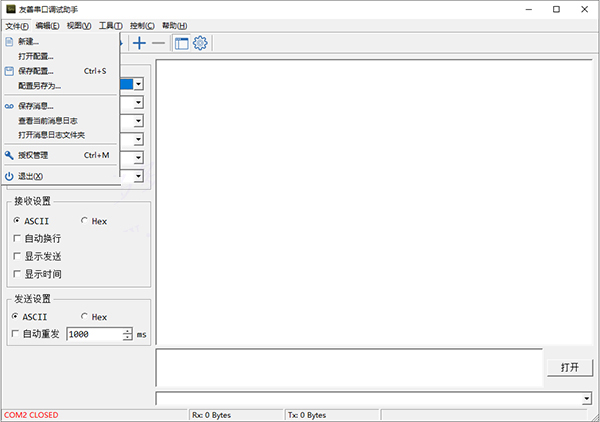Click the tape icon beside 保存消息
The image size is (600, 422).
tap(9, 106)
